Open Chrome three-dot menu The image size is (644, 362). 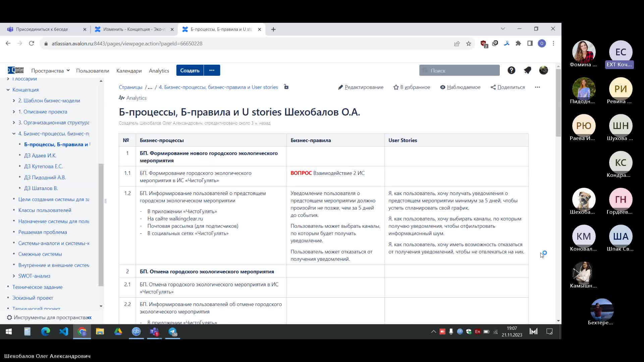coord(553,43)
